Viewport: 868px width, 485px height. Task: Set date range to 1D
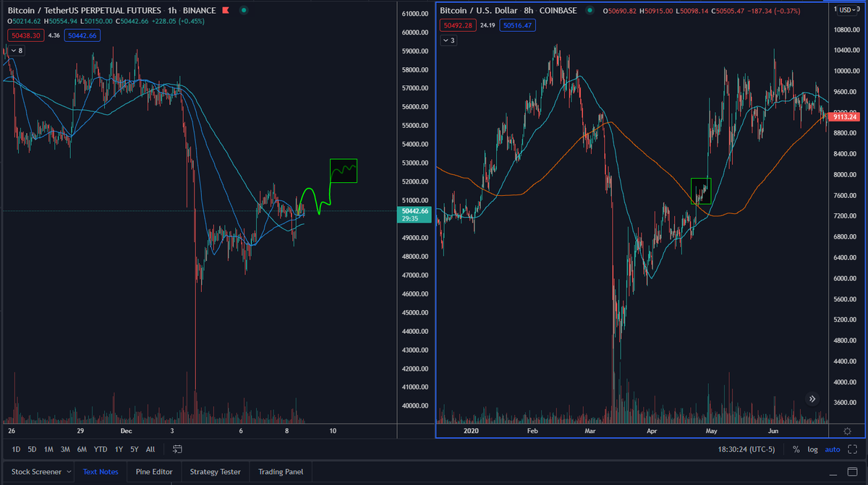(x=17, y=449)
